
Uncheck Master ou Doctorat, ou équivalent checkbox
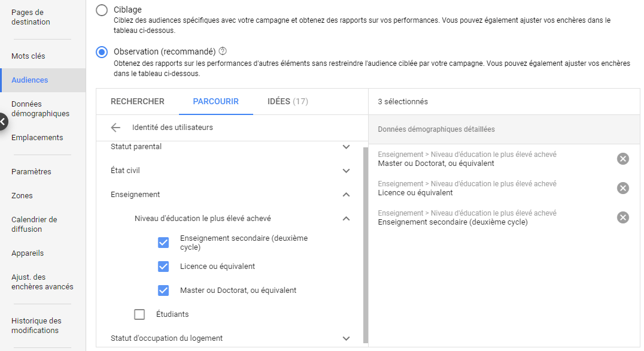163,291
